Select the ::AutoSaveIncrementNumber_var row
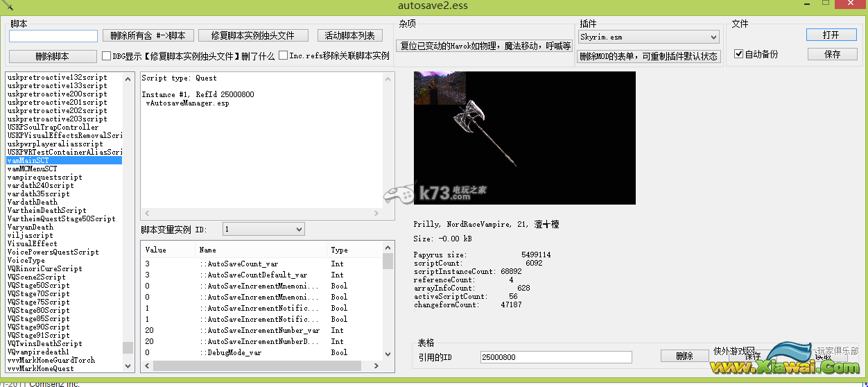Screen dimensions: 868x387 [262, 330]
